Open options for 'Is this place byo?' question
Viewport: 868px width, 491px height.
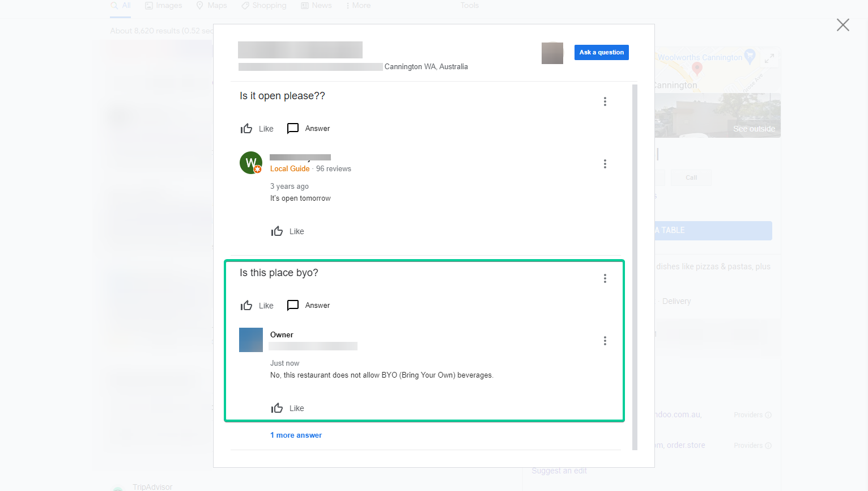[605, 278]
